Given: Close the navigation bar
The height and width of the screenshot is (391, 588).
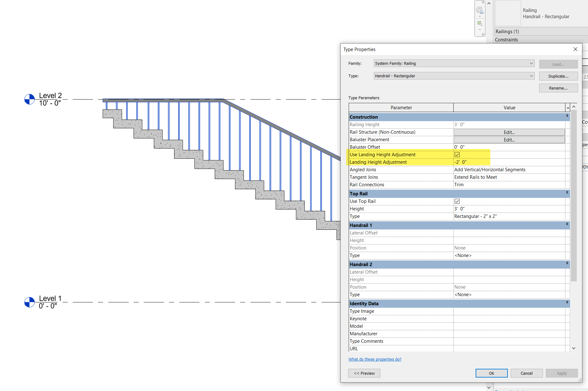Looking at the screenshot, I should tap(483, 3).
